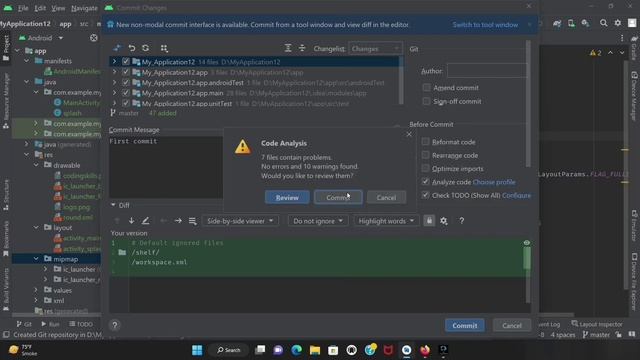
Task: Open the View menu
Action: coord(58,8)
